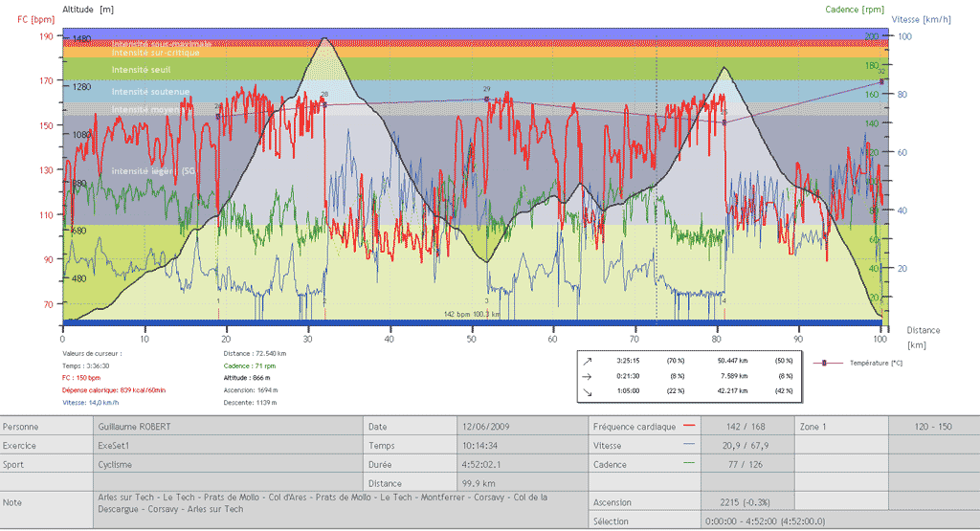
Task: Click the uphill arrow icon in stats box
Action: point(589,361)
